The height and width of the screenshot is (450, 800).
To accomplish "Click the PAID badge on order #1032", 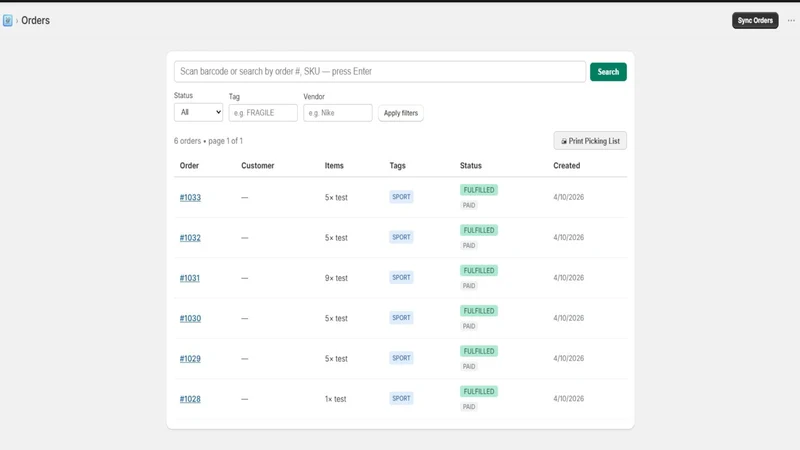I will 469,246.
